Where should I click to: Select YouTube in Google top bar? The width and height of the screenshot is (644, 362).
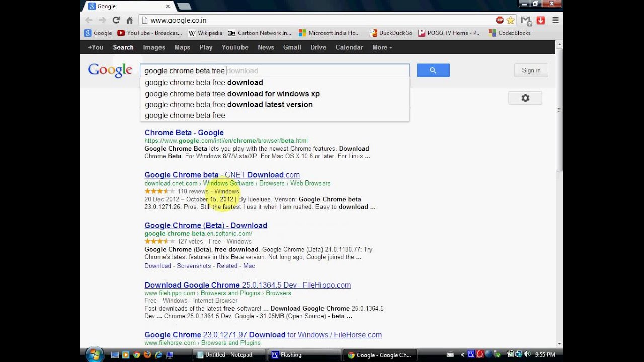[235, 47]
